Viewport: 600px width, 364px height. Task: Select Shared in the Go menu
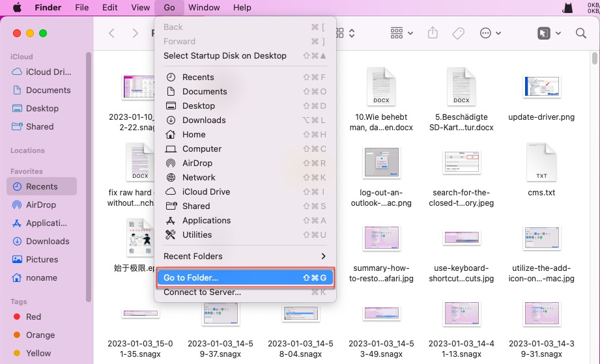pyautogui.click(x=245, y=206)
